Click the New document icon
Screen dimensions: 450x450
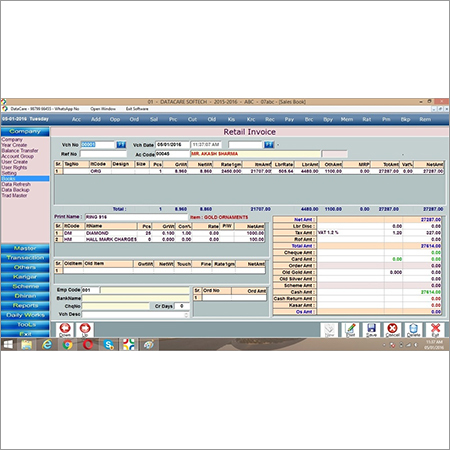coord(329,330)
